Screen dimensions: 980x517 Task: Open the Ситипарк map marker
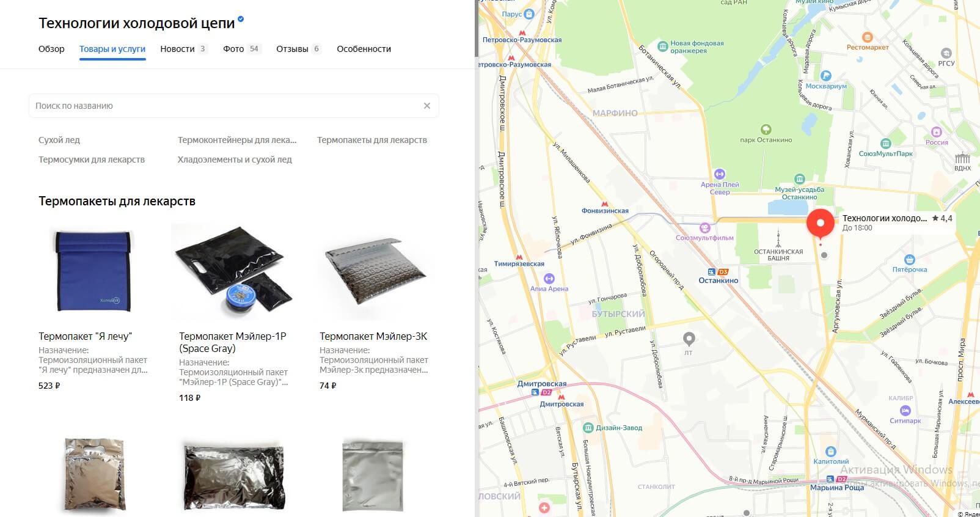coord(905,411)
